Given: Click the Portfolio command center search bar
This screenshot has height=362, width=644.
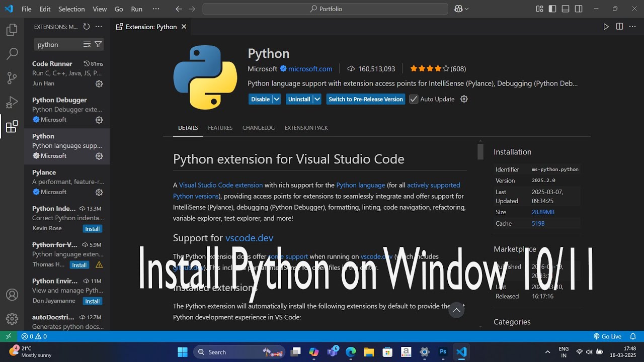Looking at the screenshot, I should [x=326, y=9].
